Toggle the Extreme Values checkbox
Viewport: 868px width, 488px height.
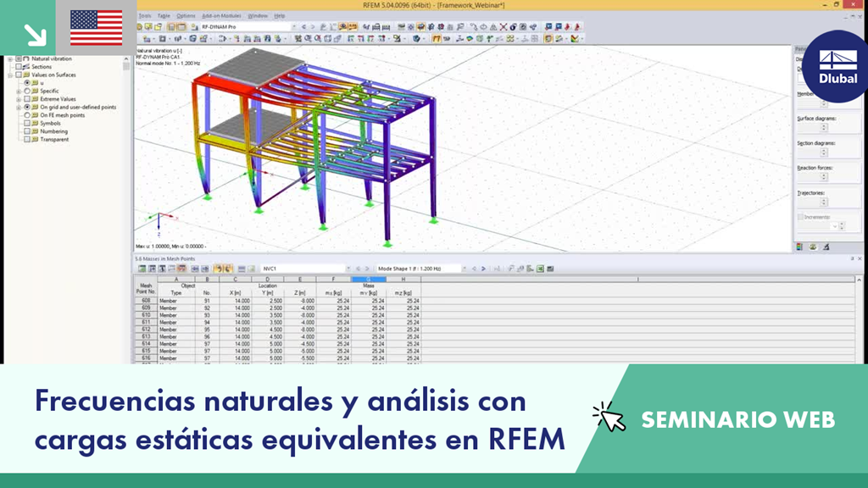26,99
